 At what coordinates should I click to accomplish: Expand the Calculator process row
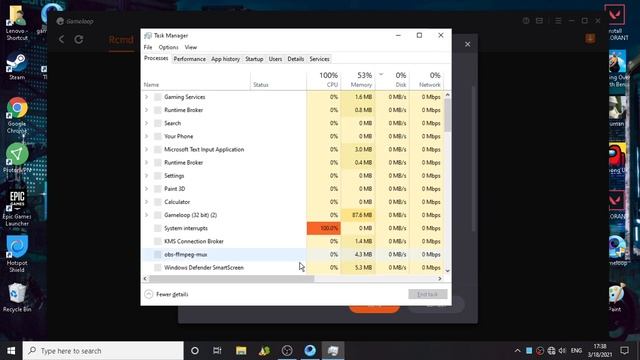click(x=147, y=202)
